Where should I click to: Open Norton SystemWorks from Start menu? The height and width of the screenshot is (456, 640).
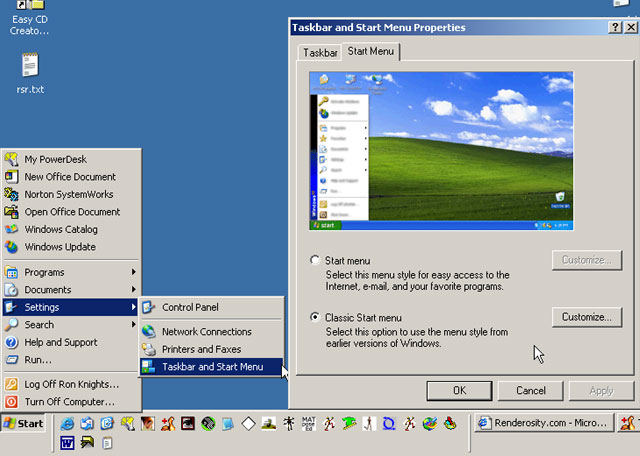[71, 194]
